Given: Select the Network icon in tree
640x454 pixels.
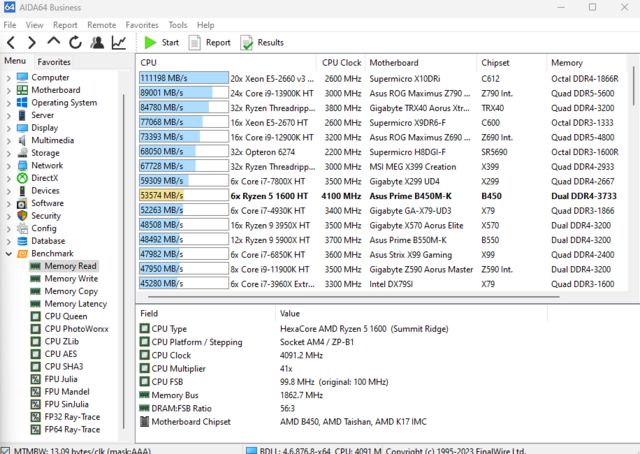Looking at the screenshot, I should (22, 165).
